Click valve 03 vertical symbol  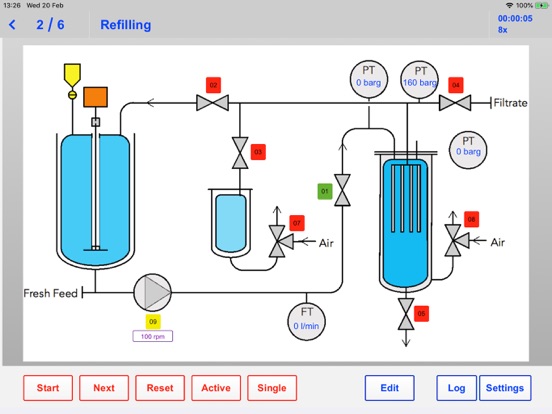pyautogui.click(x=240, y=153)
